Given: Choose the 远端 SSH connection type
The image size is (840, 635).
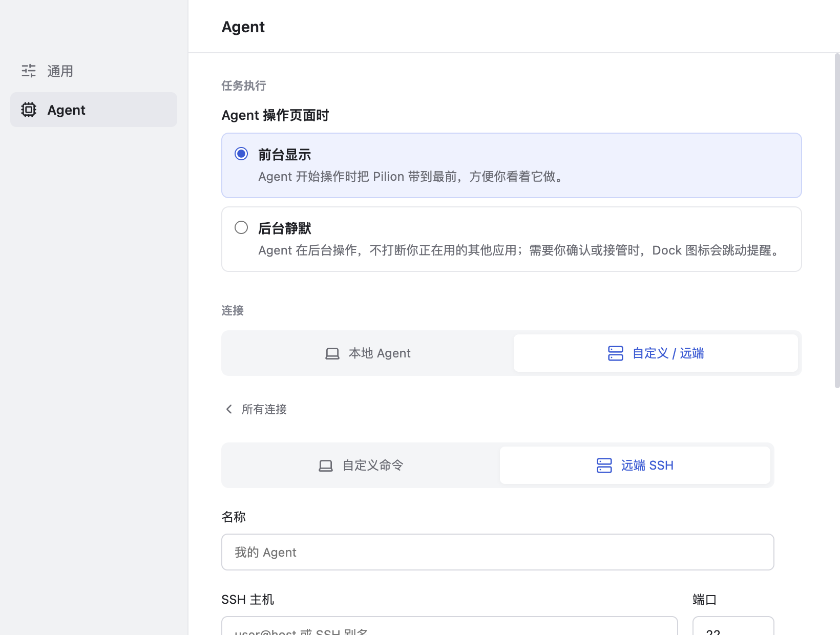Looking at the screenshot, I should (635, 465).
